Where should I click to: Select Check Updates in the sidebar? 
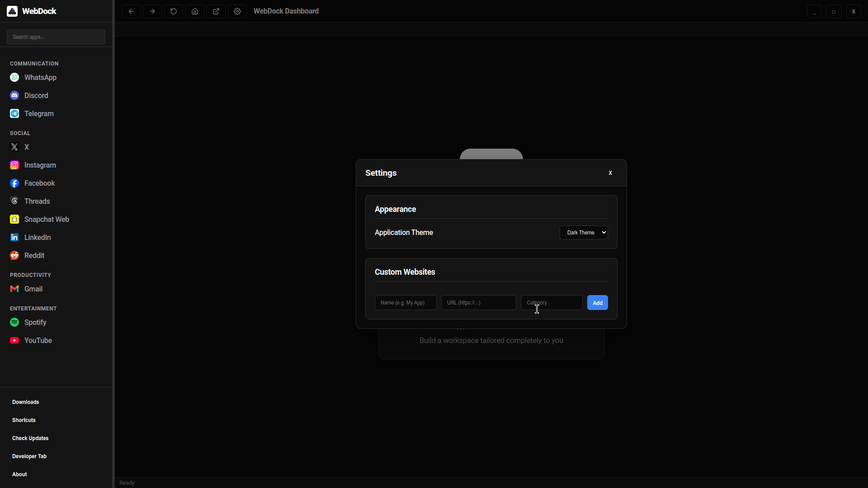click(56, 438)
